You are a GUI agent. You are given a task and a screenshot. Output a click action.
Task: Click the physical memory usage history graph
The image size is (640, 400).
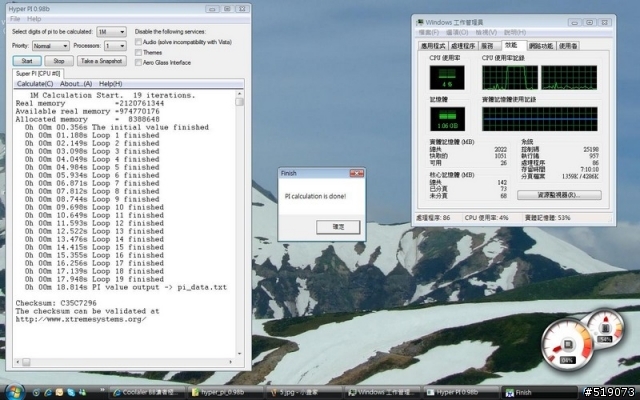click(540, 119)
